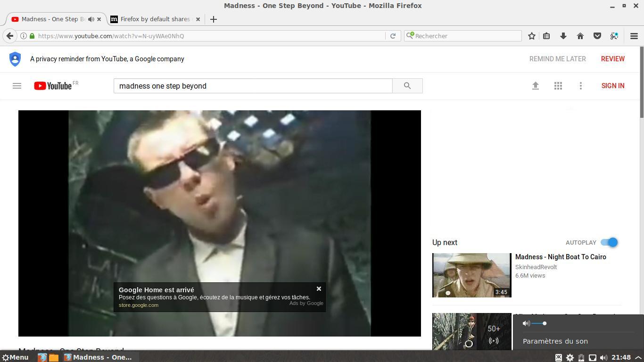
Task: Open the Downloads arrow icon
Action: click(563, 36)
